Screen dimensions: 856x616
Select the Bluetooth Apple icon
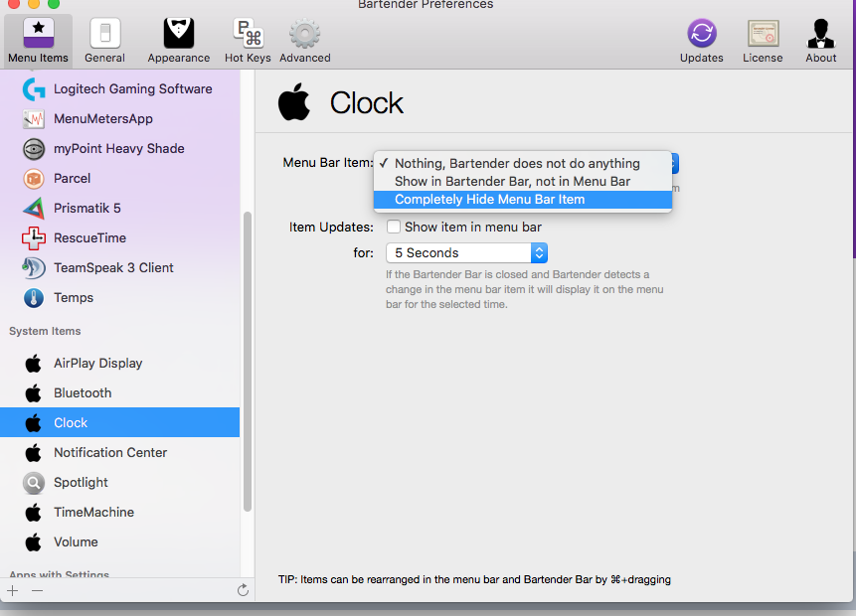(34, 392)
